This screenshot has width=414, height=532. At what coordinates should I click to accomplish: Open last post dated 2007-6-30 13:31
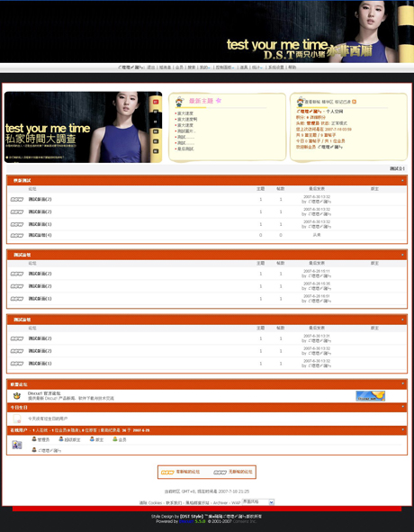(316, 337)
